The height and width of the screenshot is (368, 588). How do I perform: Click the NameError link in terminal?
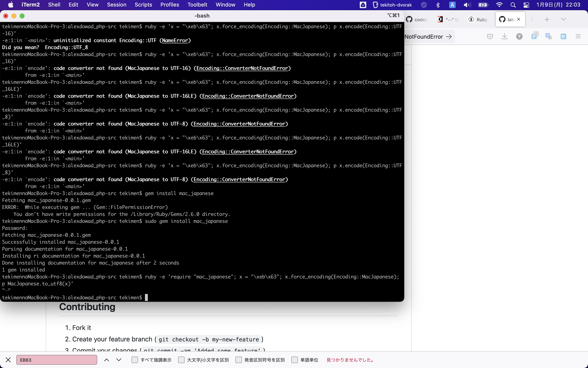[x=175, y=40]
